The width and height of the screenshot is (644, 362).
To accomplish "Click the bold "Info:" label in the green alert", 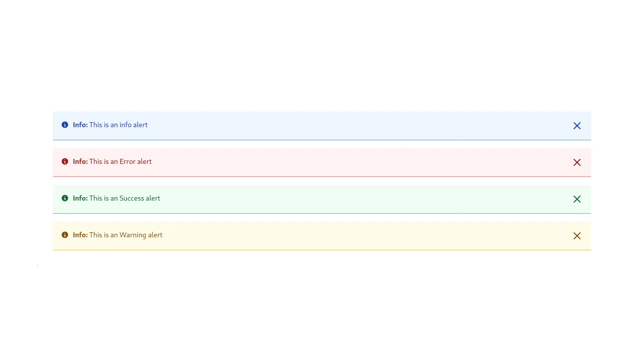I will tap(80, 198).
